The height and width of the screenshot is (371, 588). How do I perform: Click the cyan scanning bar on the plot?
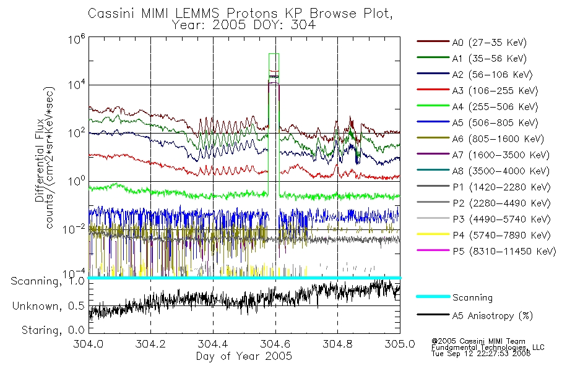(244, 278)
